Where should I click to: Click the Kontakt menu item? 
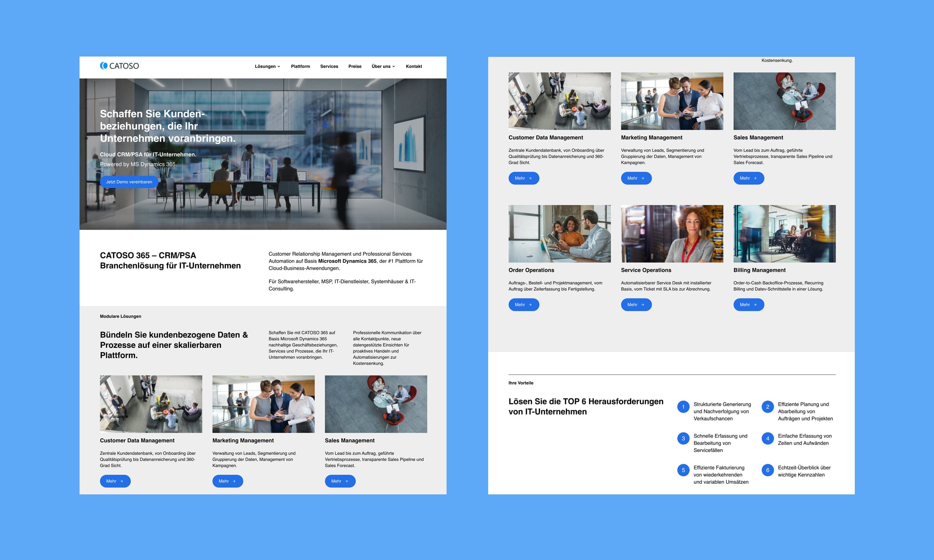[x=414, y=66]
